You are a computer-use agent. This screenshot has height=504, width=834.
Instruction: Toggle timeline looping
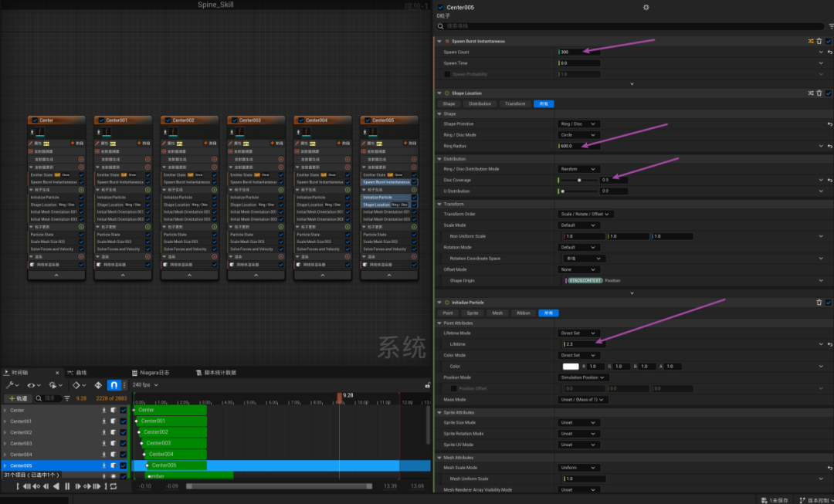pos(114,486)
